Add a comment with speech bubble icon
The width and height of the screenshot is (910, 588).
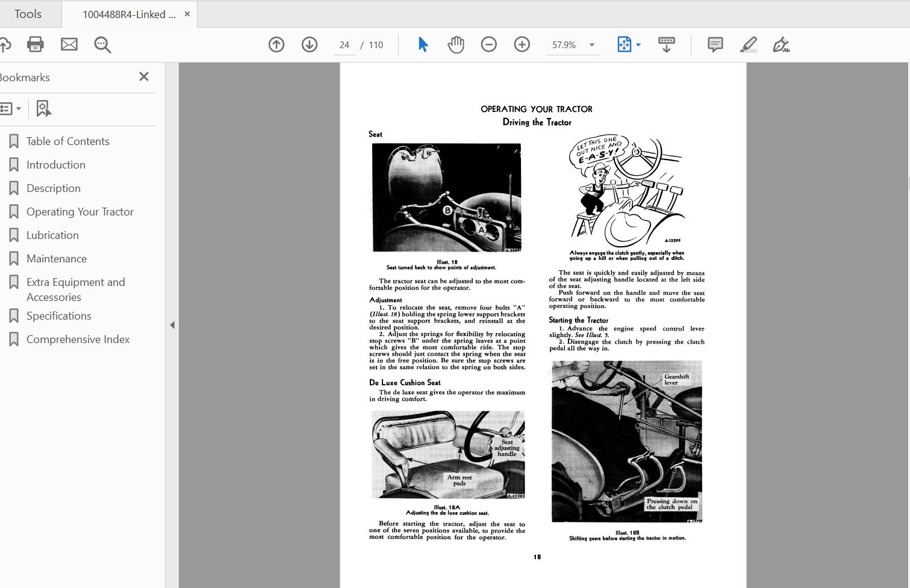[715, 45]
